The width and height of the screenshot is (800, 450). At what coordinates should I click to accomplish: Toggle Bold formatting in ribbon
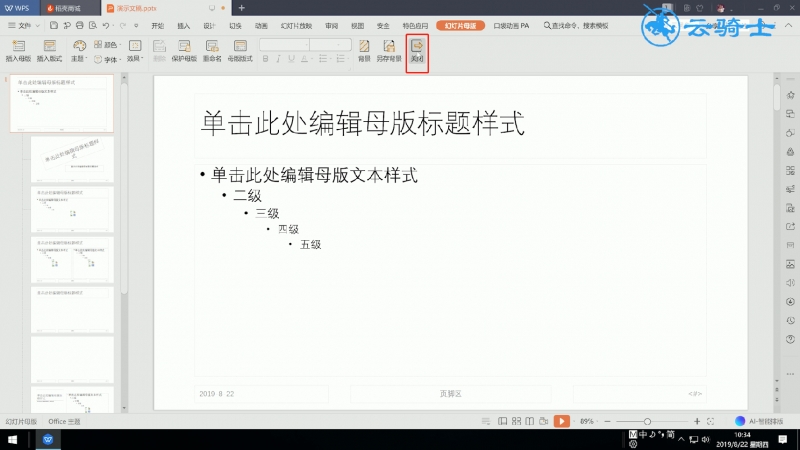point(265,59)
